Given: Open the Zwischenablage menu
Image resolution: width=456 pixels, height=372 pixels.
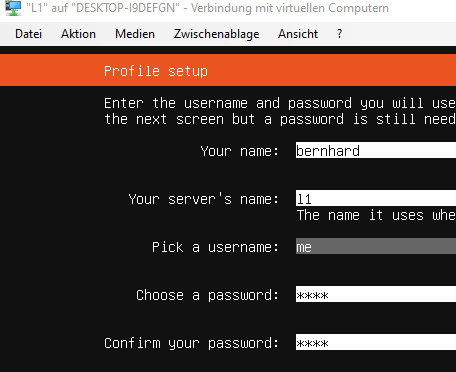Looking at the screenshot, I should pyautogui.click(x=216, y=34).
